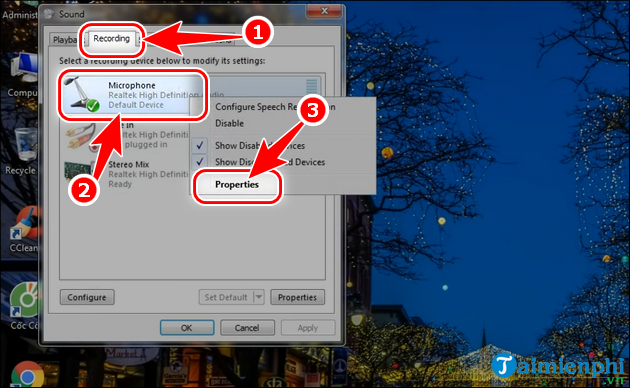Expand the Set Default dropdown arrow
This screenshot has width=630, height=388.
point(259,297)
